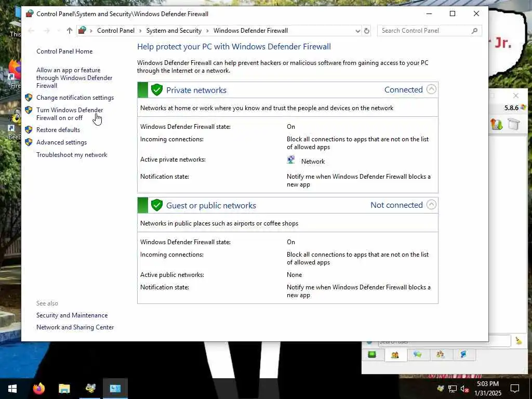Click the Network icon under Active private networks
Screen dimensions: 532x399
tap(291, 160)
